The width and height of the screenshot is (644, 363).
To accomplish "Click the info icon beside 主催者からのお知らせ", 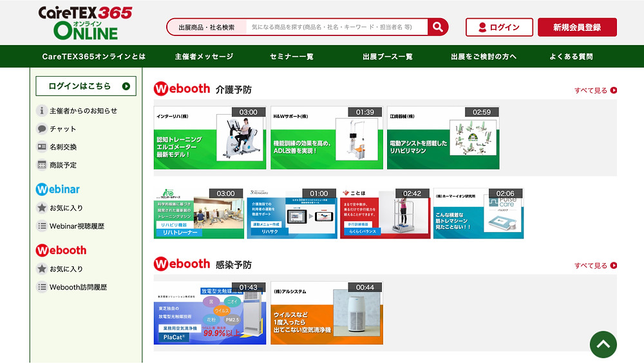I will [x=41, y=111].
